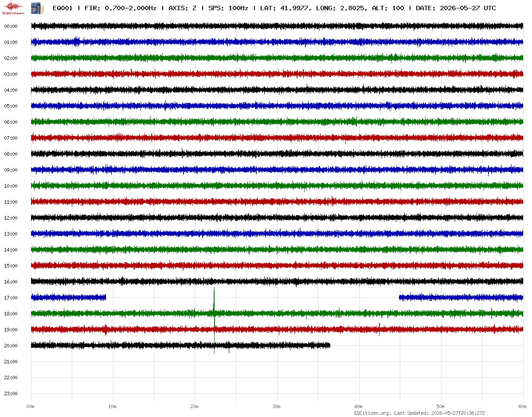Click the EQCitizen seismograph logo

pos(14,8)
